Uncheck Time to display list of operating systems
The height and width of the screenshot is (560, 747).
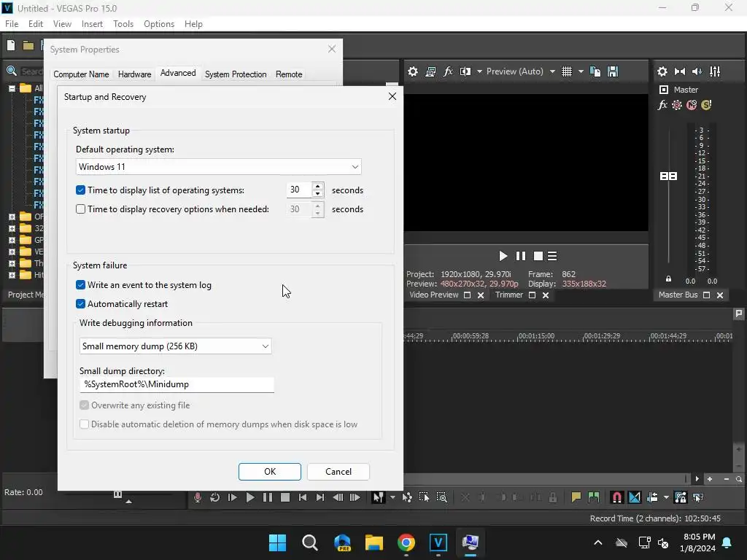(80, 190)
